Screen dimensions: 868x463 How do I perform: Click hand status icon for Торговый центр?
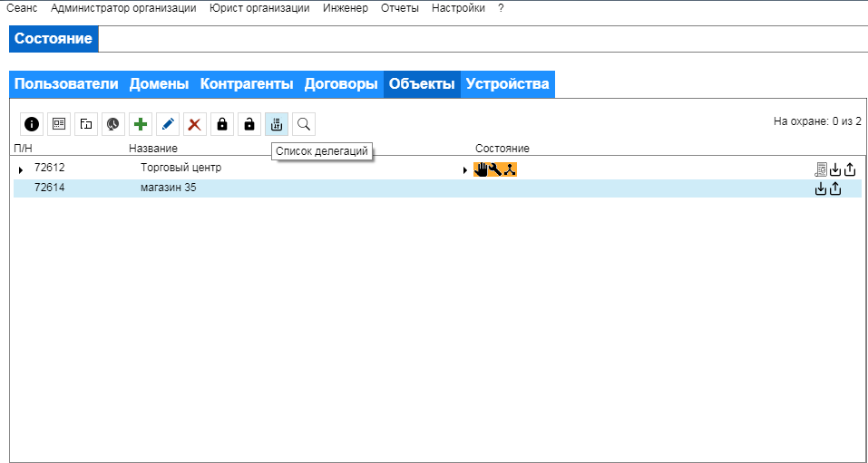(481, 169)
